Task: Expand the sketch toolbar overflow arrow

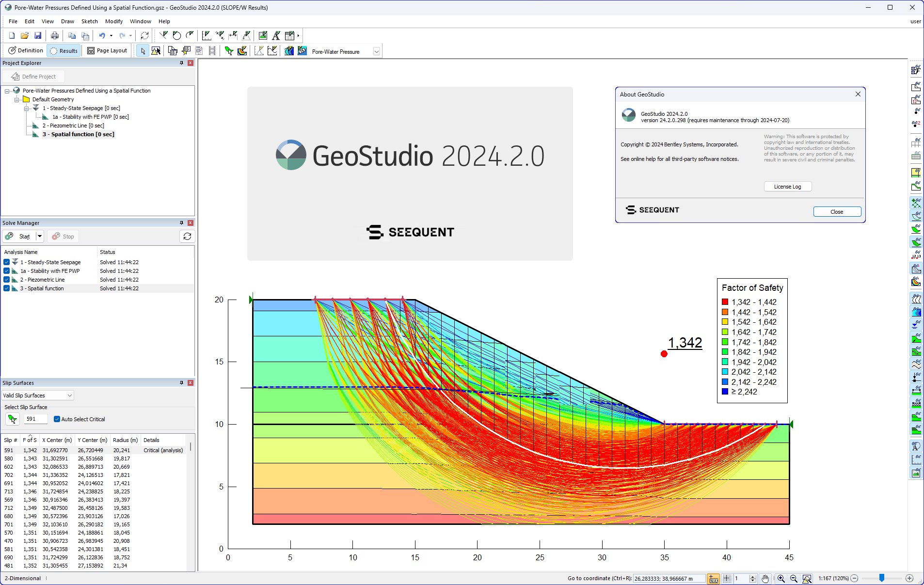Action: point(298,35)
